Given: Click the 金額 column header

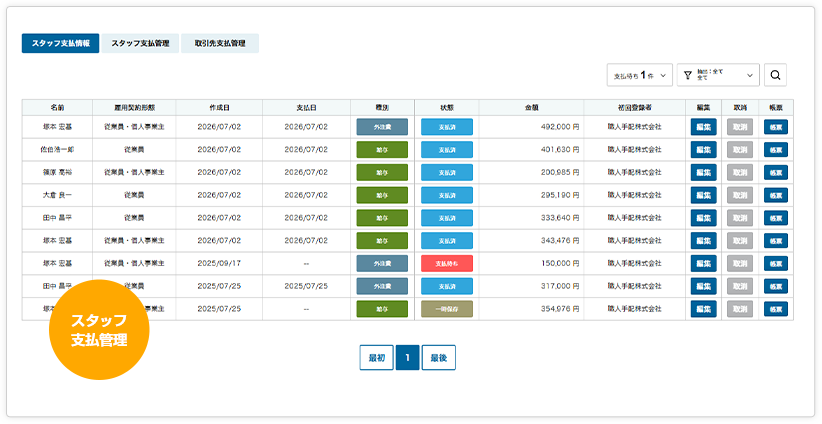Looking at the screenshot, I should [x=532, y=108].
